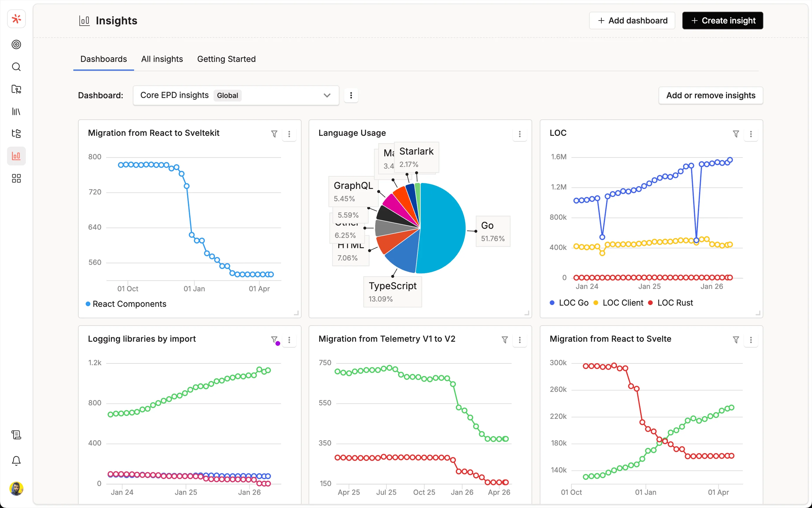The height and width of the screenshot is (508, 812).
Task: Open search from the sidebar
Action: click(16, 67)
